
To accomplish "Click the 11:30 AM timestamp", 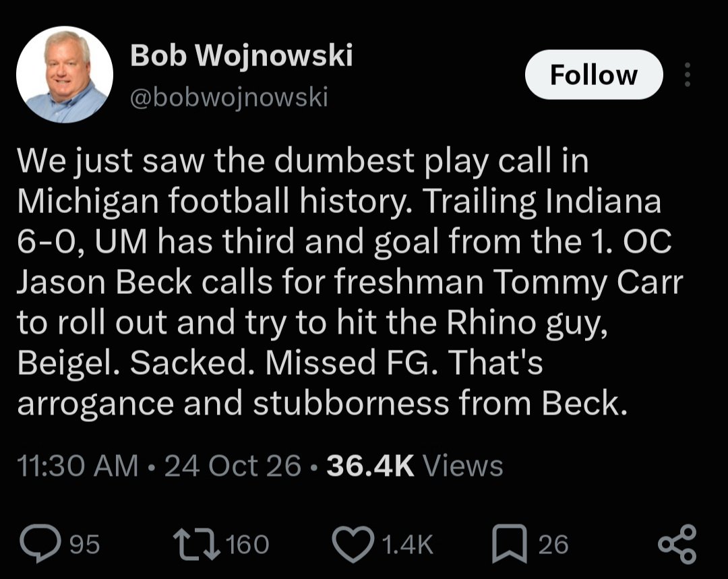I will pos(78,466).
